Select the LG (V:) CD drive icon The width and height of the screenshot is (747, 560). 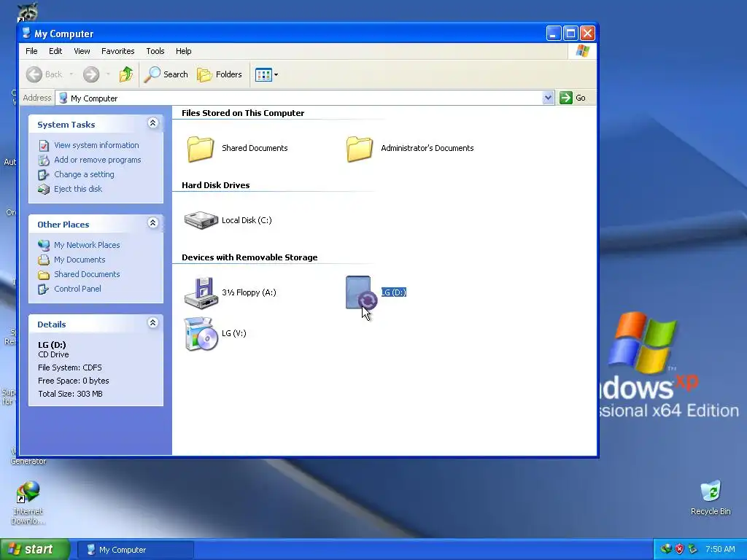pyautogui.click(x=201, y=334)
